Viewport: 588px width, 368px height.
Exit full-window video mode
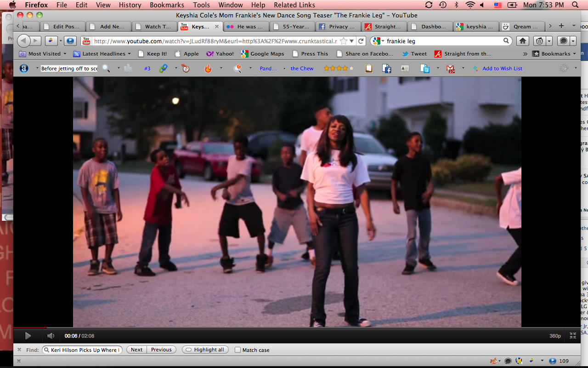pos(573,336)
